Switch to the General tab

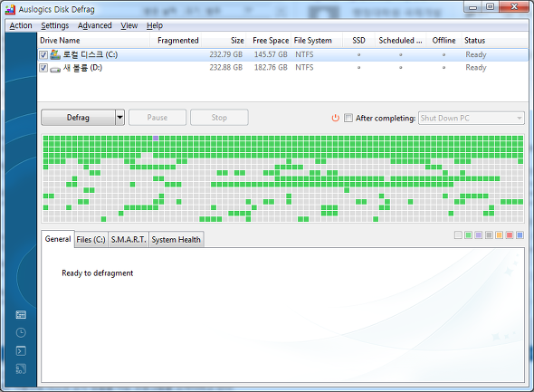58,239
